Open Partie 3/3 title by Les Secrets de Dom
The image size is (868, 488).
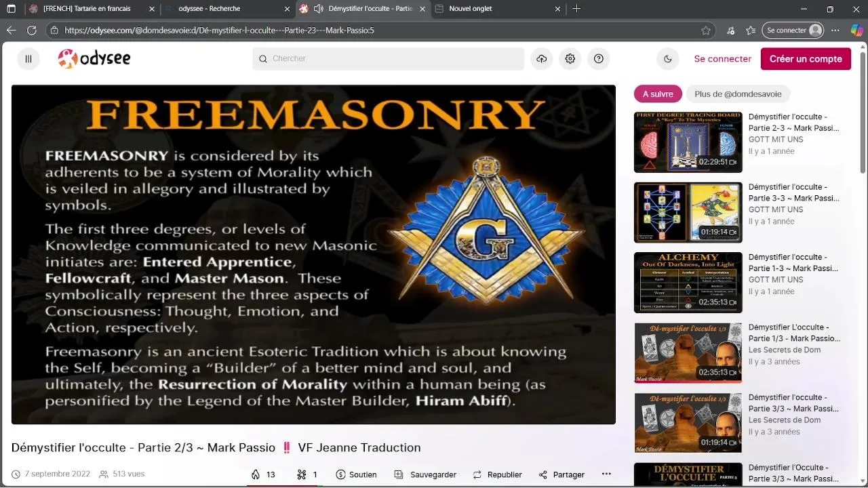pos(793,403)
